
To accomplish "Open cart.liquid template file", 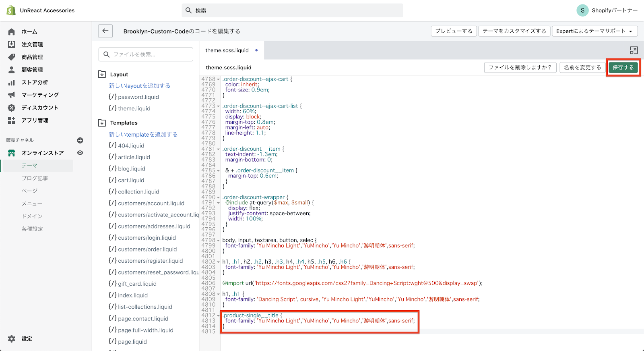I will [131, 180].
